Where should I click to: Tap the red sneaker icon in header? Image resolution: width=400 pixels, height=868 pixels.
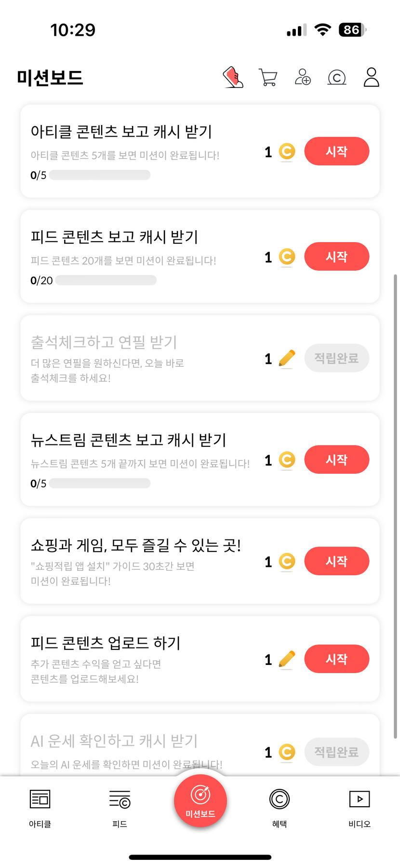coord(233,77)
